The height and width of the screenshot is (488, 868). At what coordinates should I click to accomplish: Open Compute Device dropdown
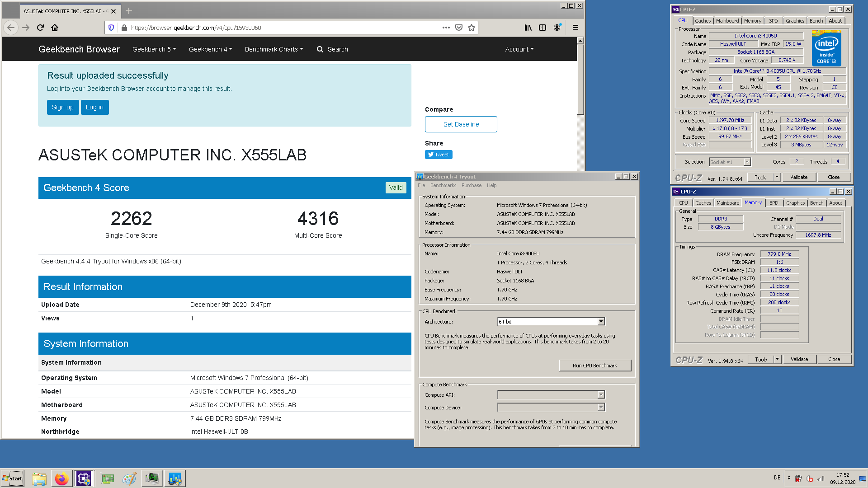coord(551,407)
